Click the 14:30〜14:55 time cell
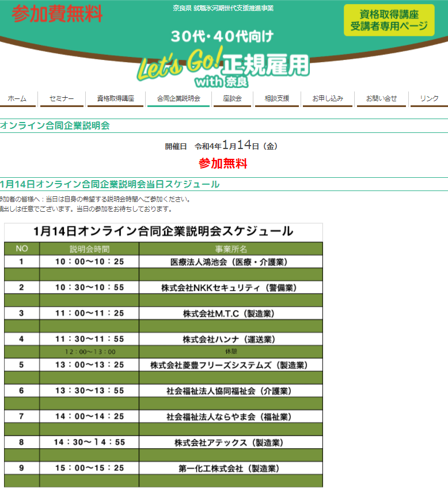 [89, 442]
